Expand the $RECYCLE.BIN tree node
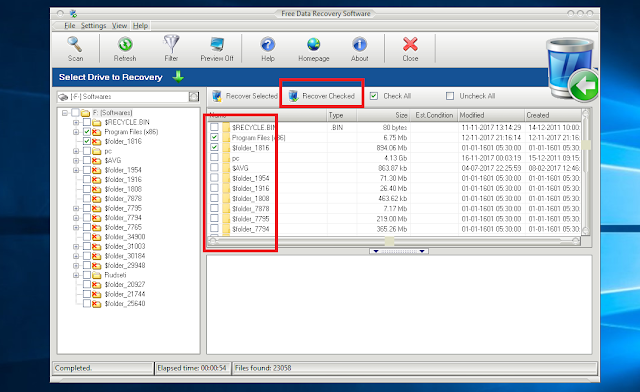This screenshot has width=640, height=392. click(76, 122)
